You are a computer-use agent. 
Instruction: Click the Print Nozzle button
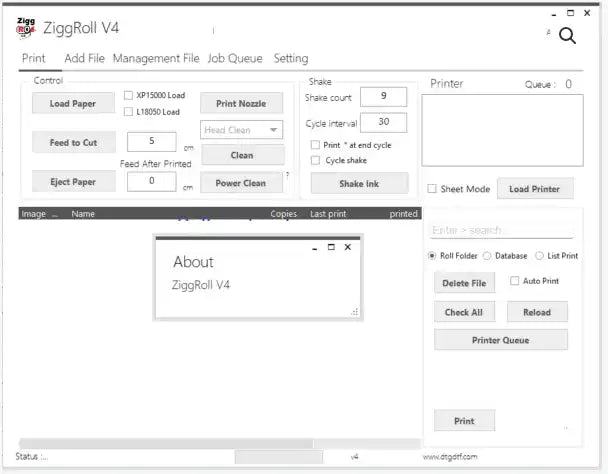click(241, 103)
